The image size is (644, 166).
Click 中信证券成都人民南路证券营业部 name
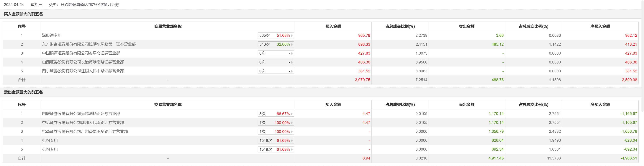coord(83,123)
